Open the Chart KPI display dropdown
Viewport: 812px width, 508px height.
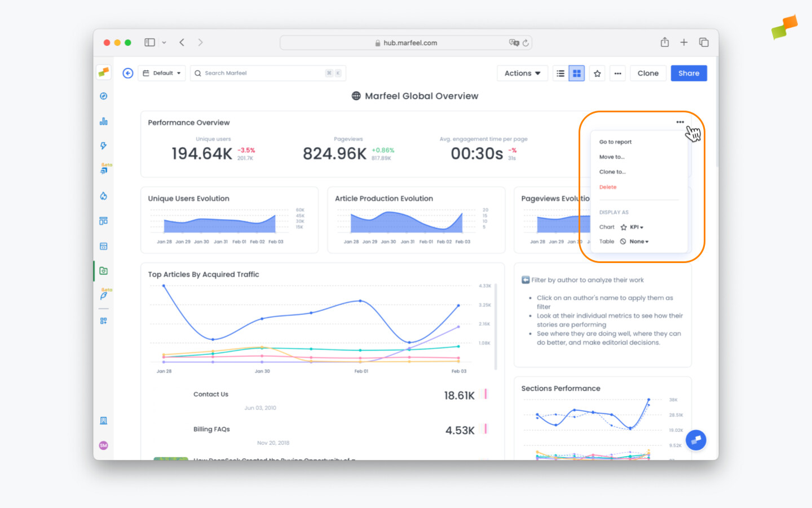tap(636, 227)
